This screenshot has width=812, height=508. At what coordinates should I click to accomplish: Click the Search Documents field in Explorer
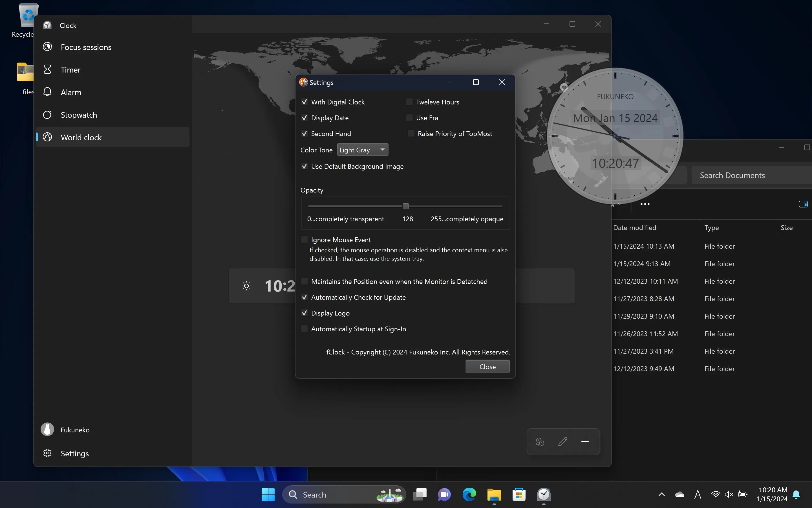[752, 175]
